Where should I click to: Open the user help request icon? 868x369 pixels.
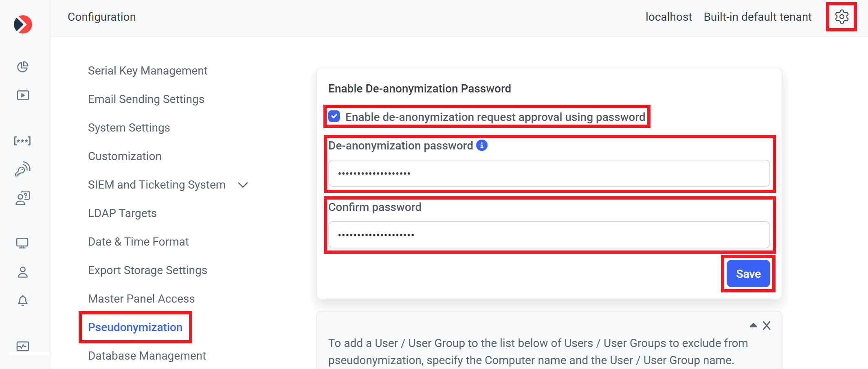(x=23, y=198)
